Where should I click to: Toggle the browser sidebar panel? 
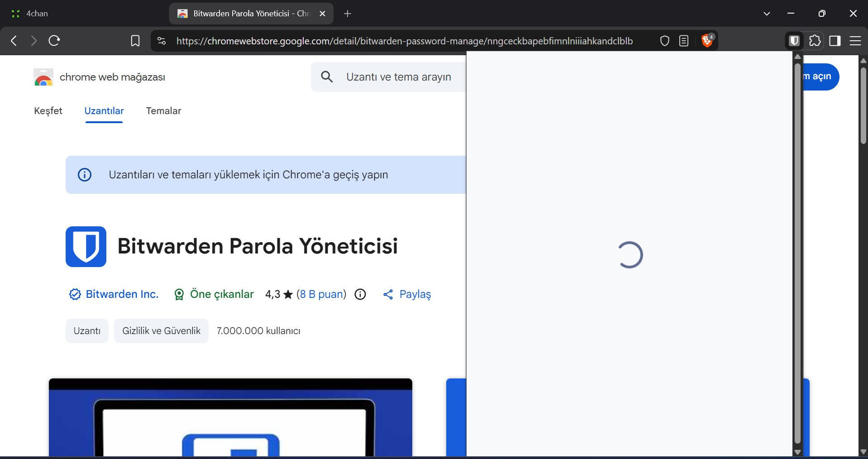pyautogui.click(x=835, y=41)
